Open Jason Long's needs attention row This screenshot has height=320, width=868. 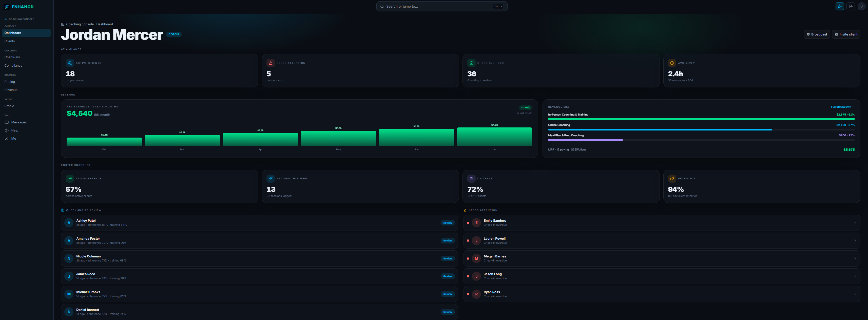tap(662, 276)
